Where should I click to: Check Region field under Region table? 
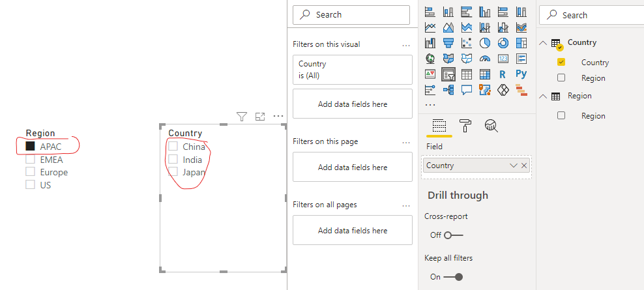(x=561, y=115)
